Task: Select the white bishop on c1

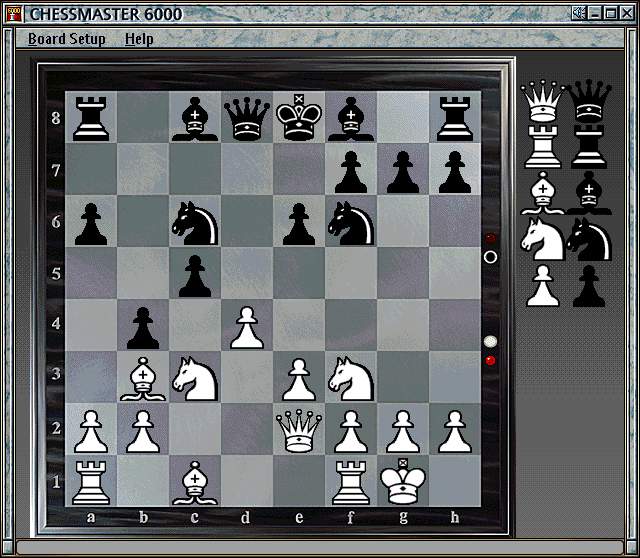Action: pos(195,483)
